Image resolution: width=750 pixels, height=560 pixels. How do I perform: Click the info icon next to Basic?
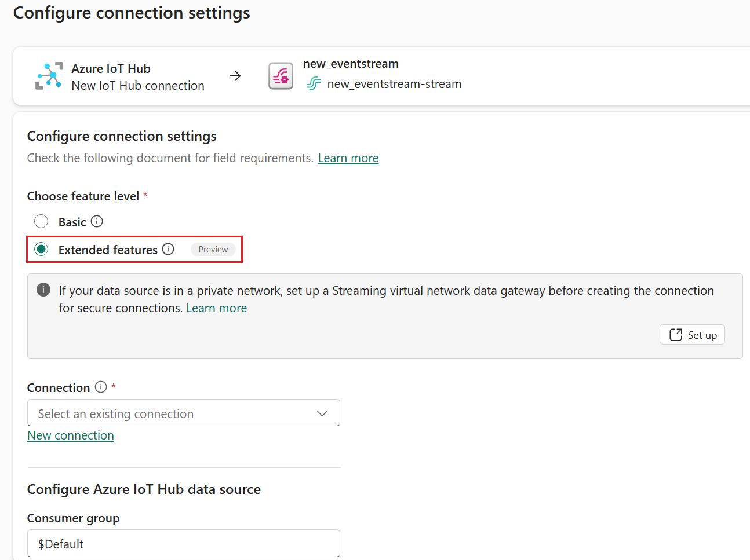click(97, 221)
